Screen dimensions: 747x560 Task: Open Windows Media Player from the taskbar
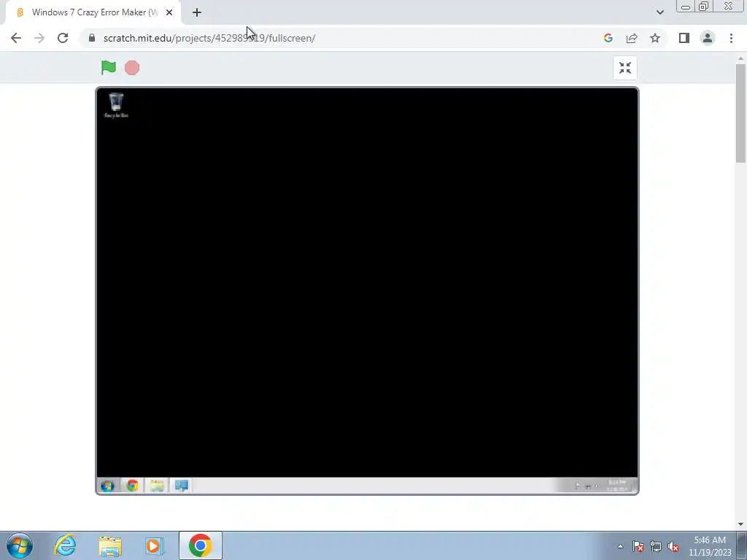point(155,545)
